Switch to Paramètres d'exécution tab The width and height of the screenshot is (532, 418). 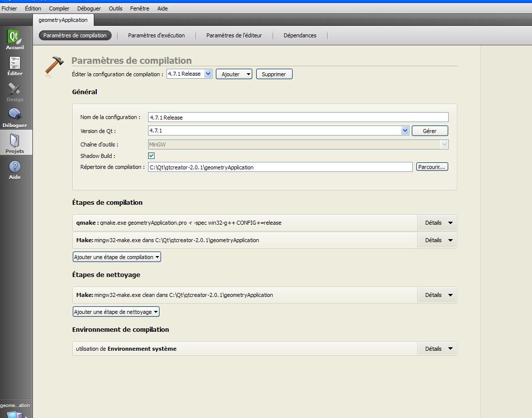157,35
